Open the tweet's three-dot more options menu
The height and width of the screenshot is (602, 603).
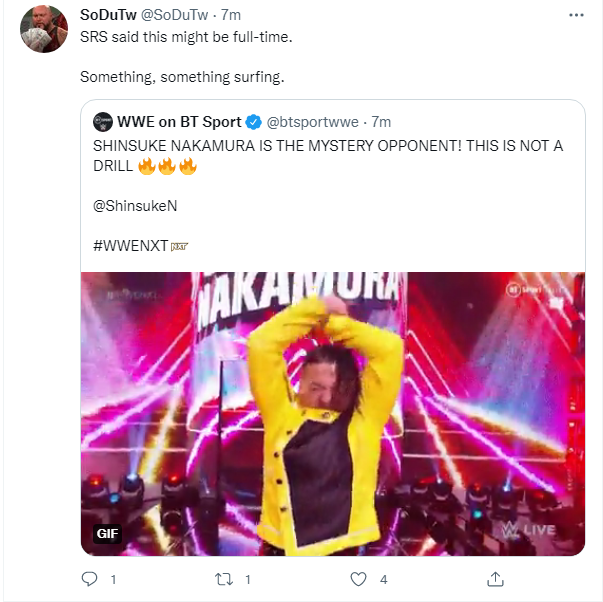coord(576,15)
